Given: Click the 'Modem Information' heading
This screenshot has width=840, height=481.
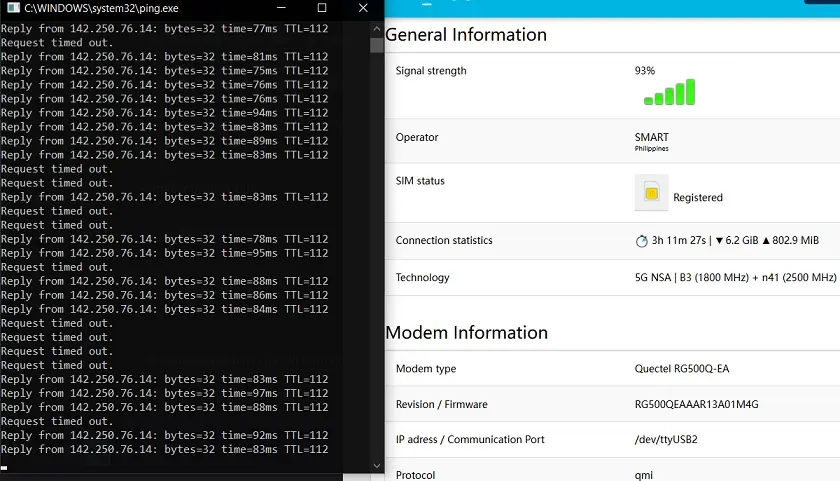Looking at the screenshot, I should [x=467, y=333].
